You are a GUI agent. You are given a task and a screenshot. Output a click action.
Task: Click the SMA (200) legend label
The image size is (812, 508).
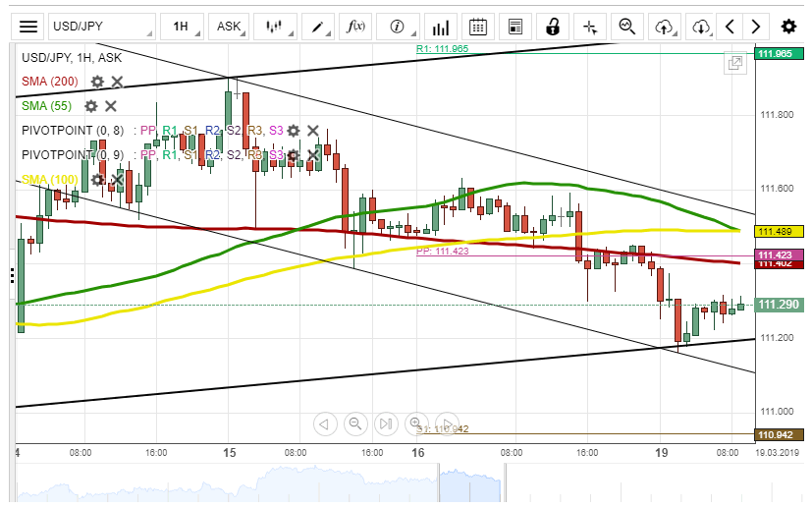[50, 82]
